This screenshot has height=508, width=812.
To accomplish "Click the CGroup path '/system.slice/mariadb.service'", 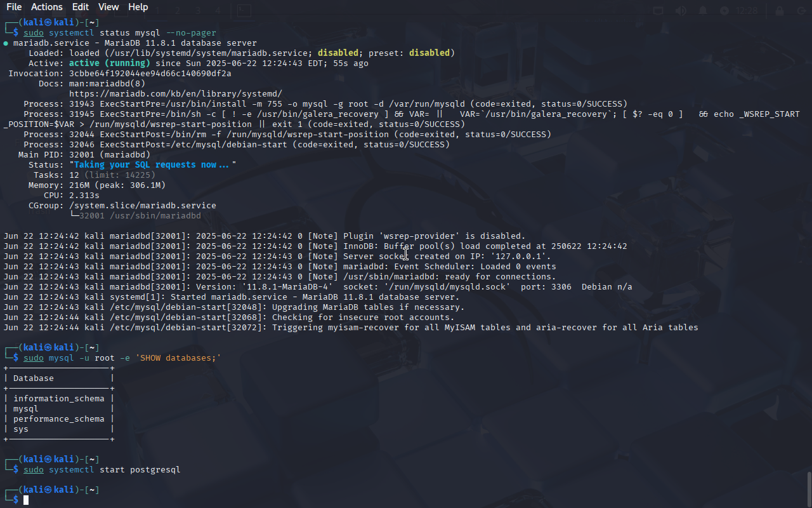I will click(143, 206).
